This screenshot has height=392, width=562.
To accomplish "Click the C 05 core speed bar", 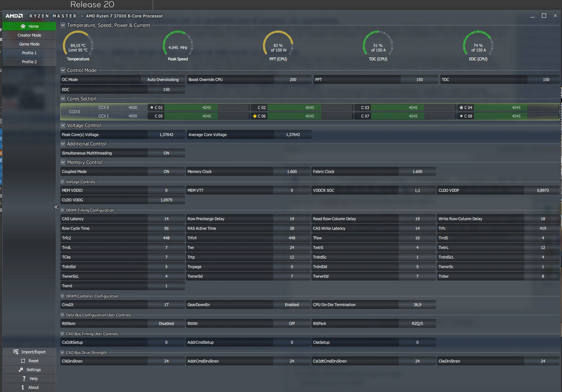I will click(x=206, y=116).
